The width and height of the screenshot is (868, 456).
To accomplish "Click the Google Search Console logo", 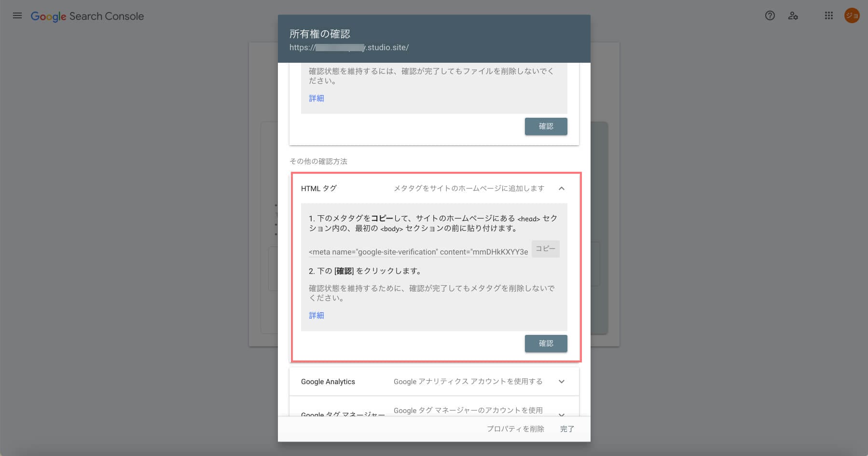I will 87,16.
